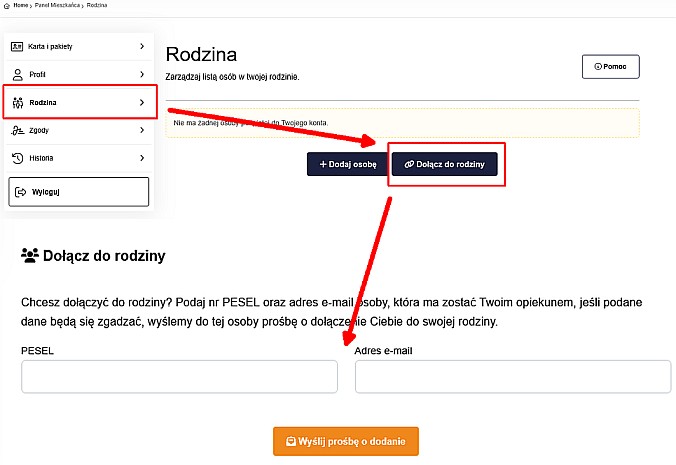Click the Zgody signature icon
This screenshot has height=465, width=676.
tap(17, 130)
